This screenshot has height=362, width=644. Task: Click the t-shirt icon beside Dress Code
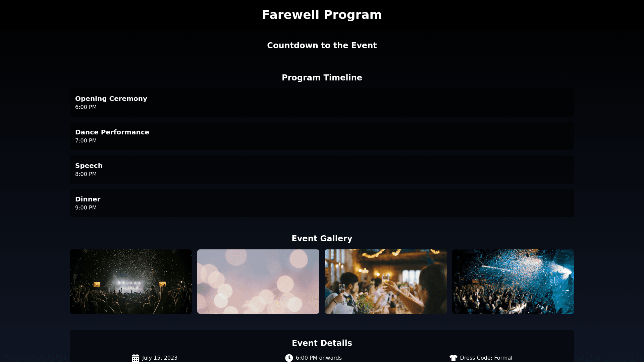(453, 358)
